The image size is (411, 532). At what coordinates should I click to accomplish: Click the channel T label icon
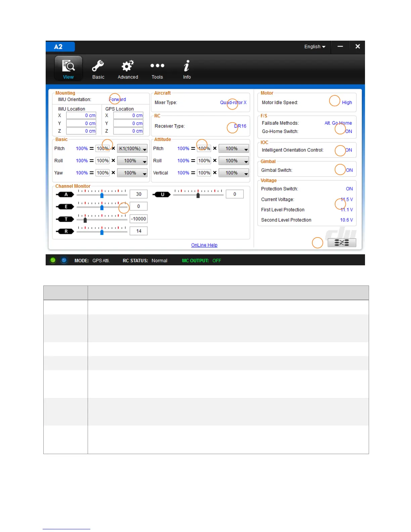[x=65, y=219]
